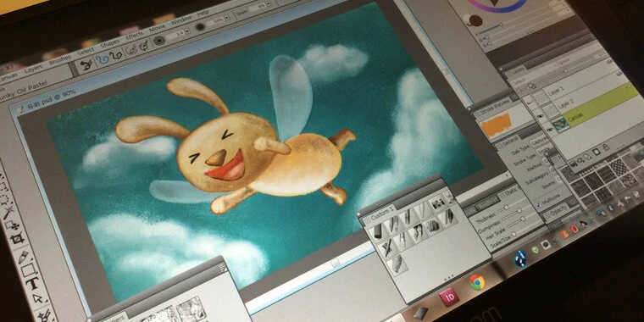Viewport: 644px width, 322px height.
Task: Hide Layer 2 using its eye icon
Action: point(539,116)
